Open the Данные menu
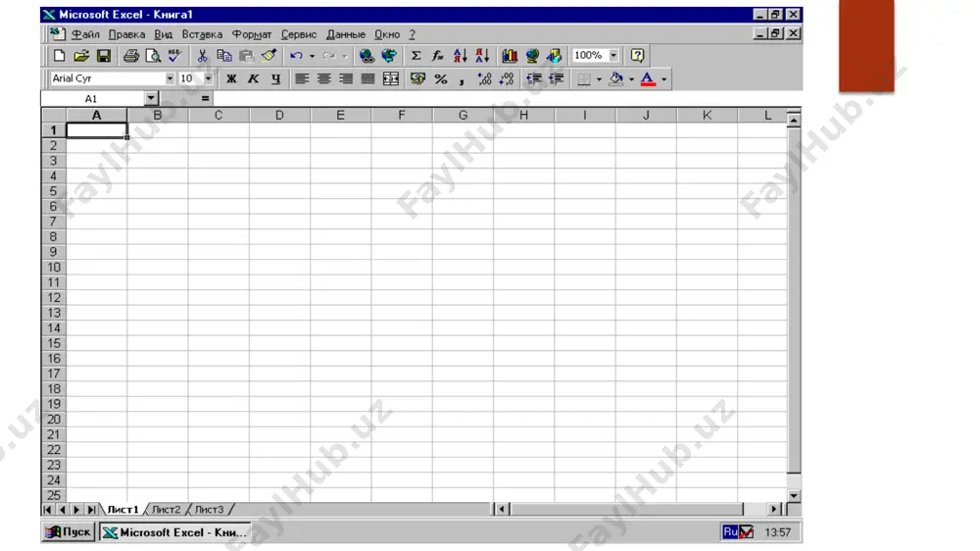 click(x=346, y=34)
